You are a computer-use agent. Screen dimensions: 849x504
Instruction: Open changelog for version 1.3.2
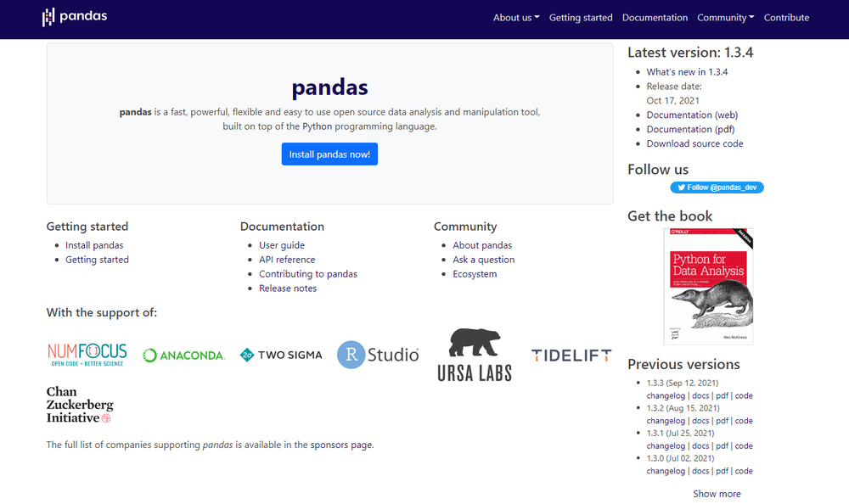click(666, 421)
